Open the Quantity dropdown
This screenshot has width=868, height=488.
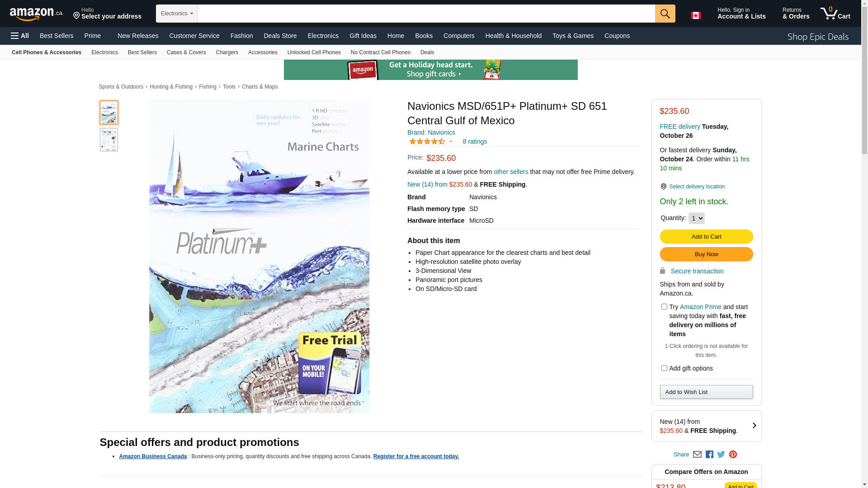(x=696, y=218)
